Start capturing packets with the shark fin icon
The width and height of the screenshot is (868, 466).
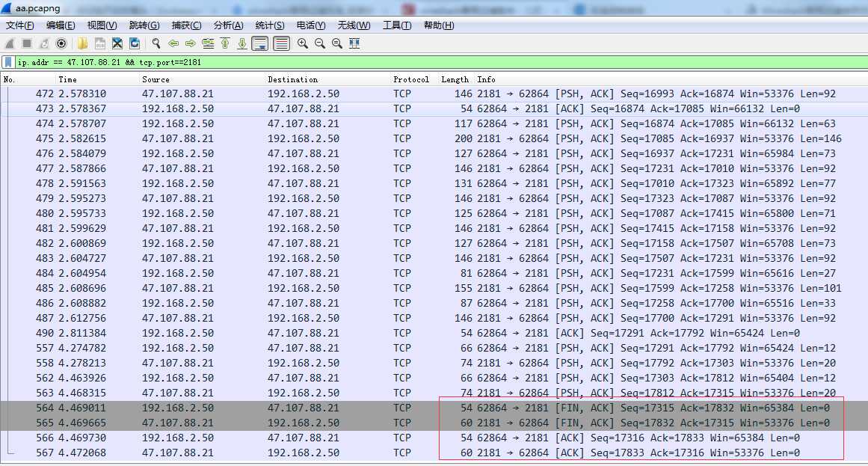point(10,43)
